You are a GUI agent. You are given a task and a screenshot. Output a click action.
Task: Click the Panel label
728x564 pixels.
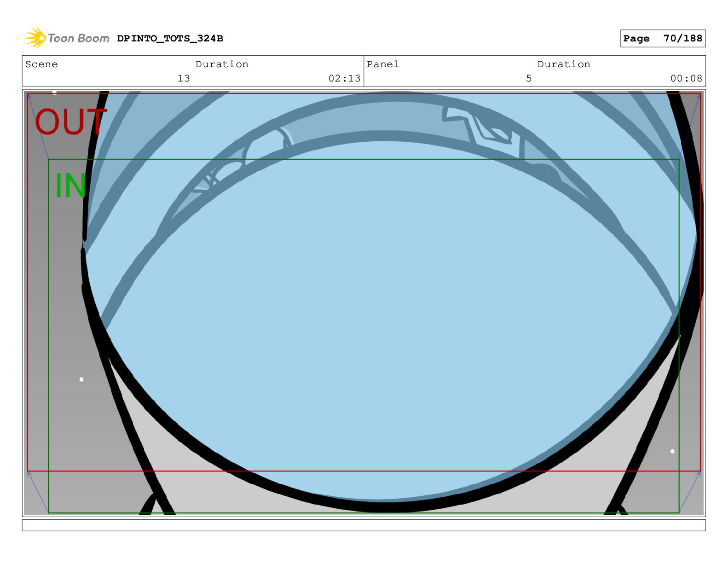(382, 64)
